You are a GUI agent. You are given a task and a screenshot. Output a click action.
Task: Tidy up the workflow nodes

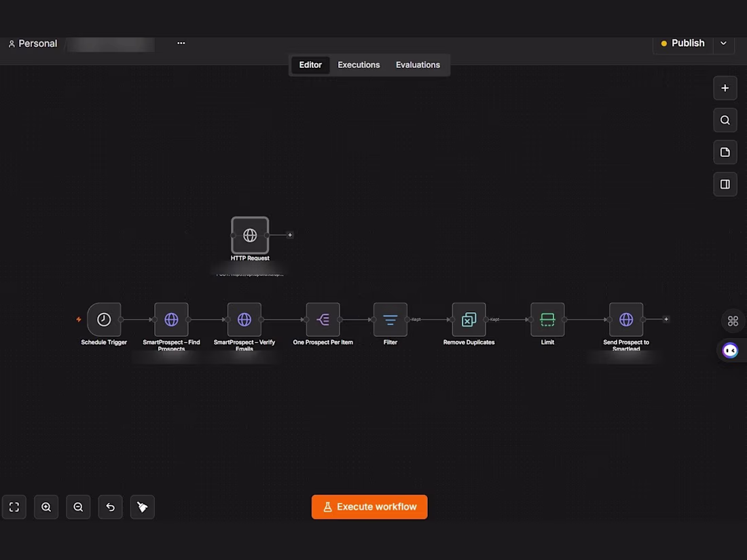(x=143, y=507)
